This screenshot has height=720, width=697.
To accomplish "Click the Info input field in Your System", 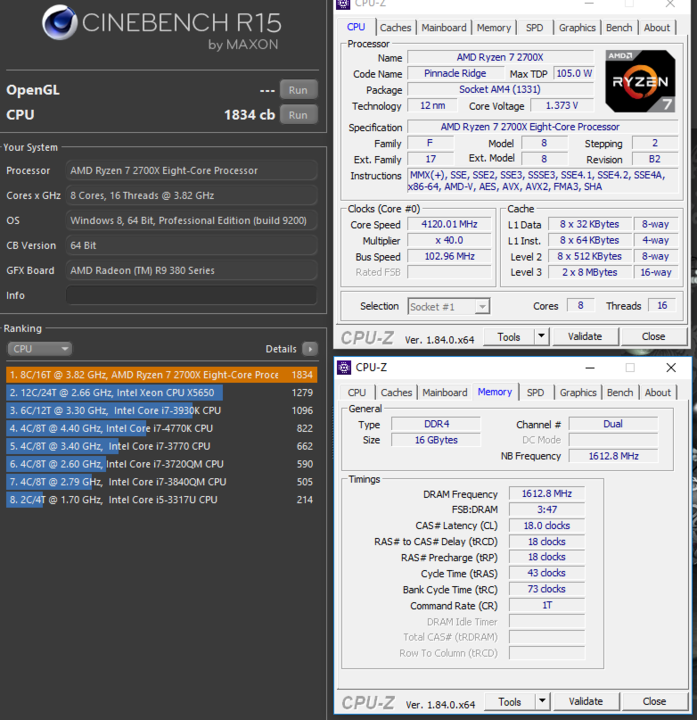I will pyautogui.click(x=191, y=295).
